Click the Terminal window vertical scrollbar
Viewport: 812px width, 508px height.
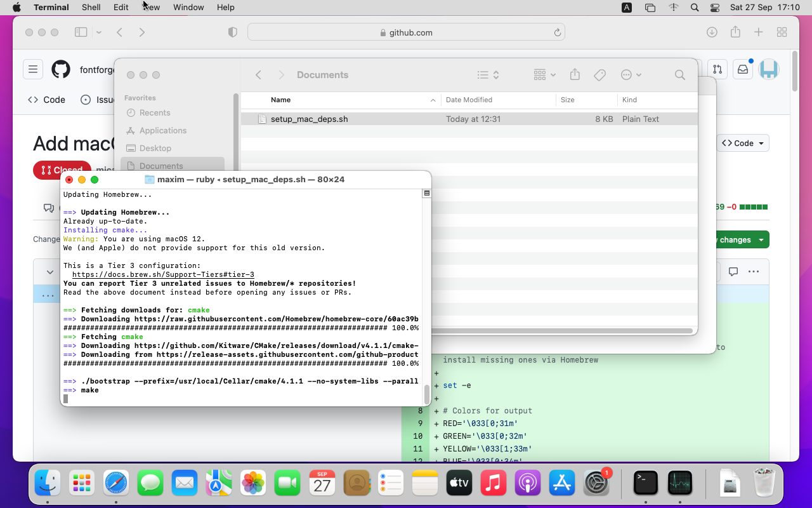(x=427, y=394)
